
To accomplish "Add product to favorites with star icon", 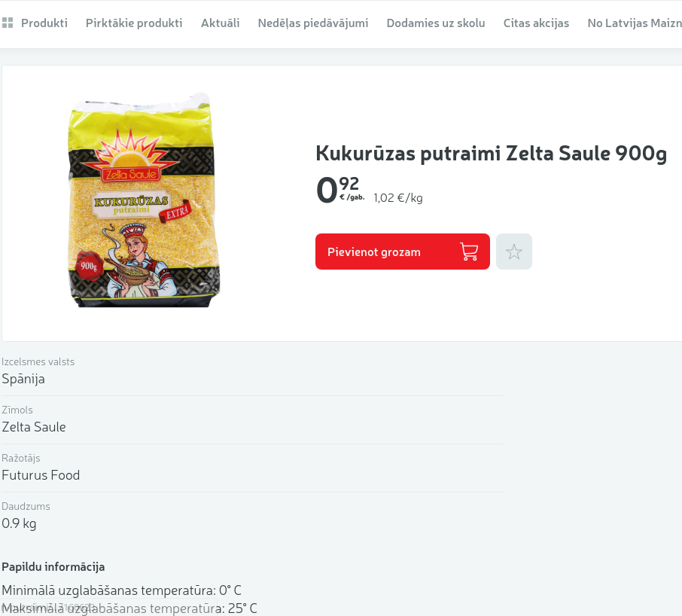I will [513, 252].
